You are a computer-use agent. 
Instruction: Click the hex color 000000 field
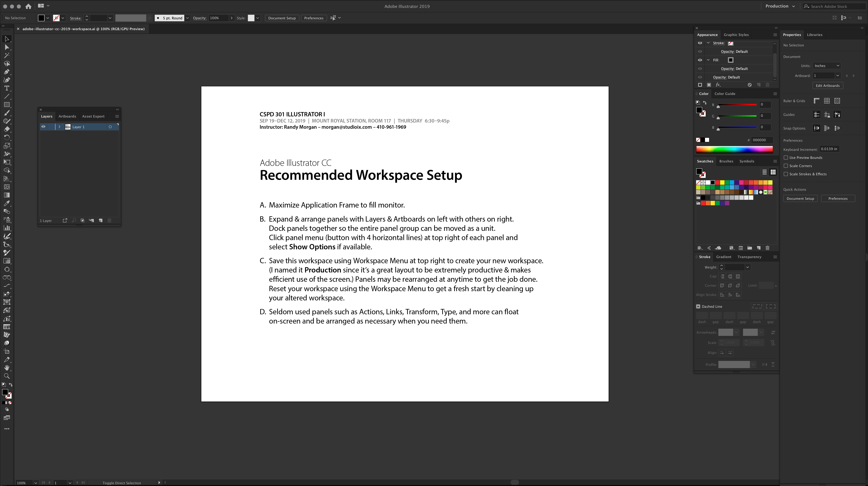point(762,140)
